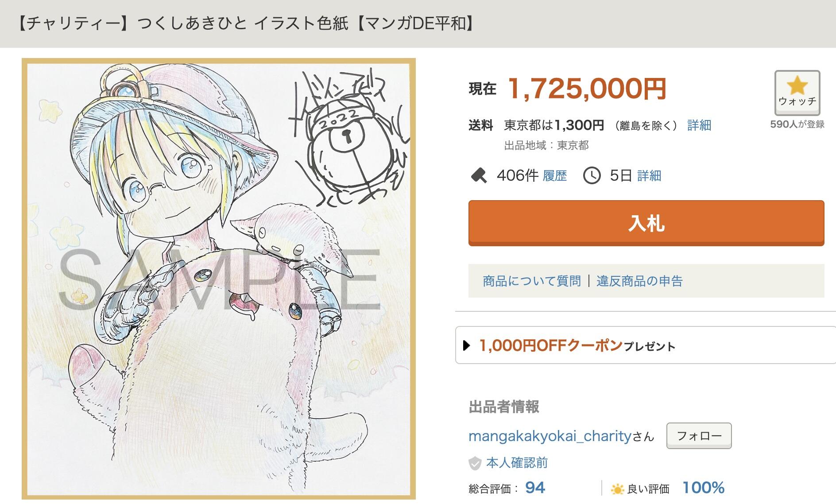This screenshot has height=504, width=836.
Task: Open the mangakakyokai_charity seller profile
Action: coord(550,436)
